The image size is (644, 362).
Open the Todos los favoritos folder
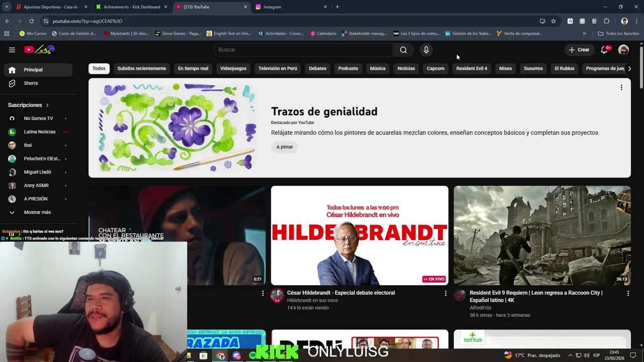point(618,34)
